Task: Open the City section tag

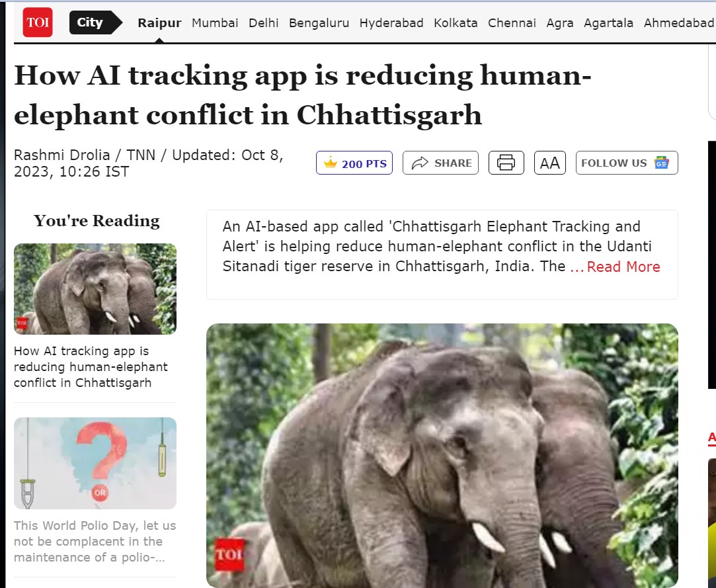Action: (x=95, y=22)
